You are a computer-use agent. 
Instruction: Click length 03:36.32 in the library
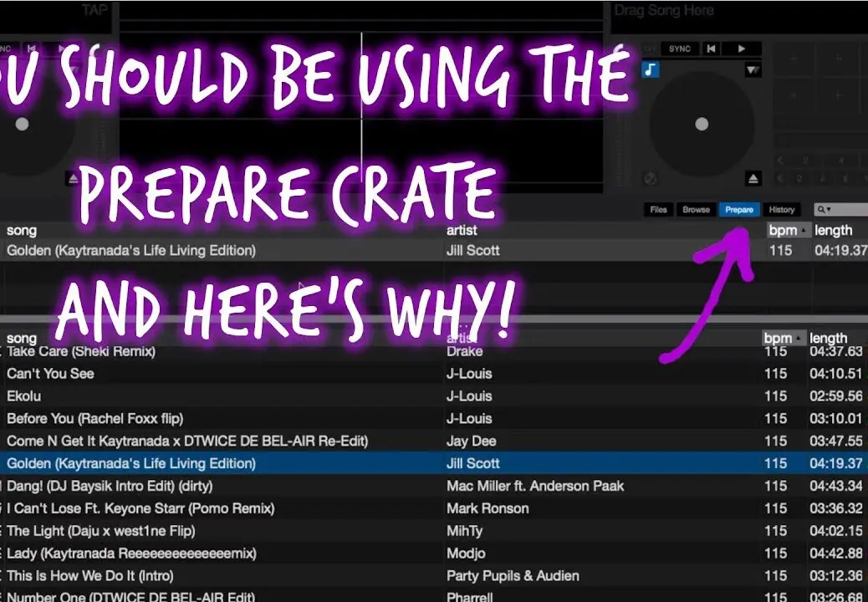pyautogui.click(x=836, y=508)
